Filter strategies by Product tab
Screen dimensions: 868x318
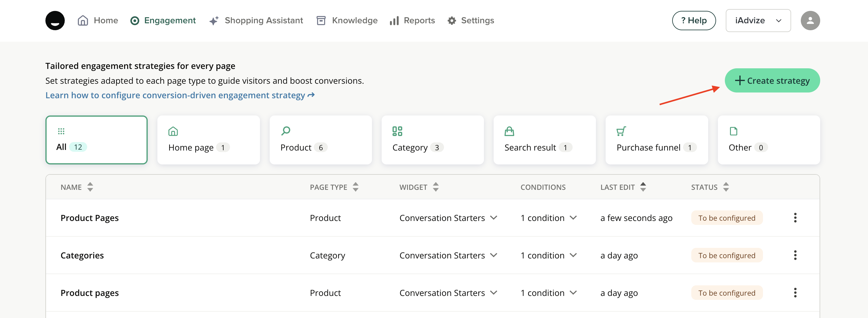321,140
